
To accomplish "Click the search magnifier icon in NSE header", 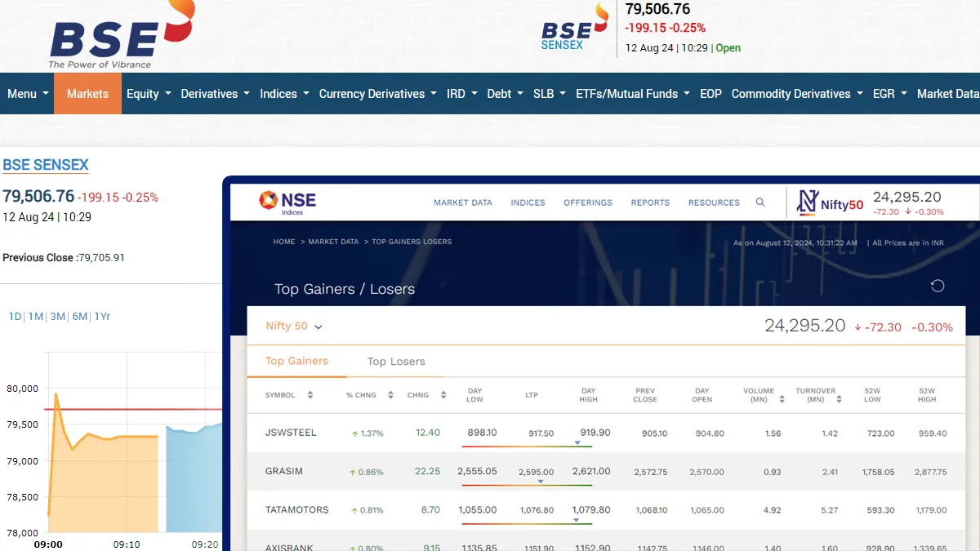I will [760, 202].
